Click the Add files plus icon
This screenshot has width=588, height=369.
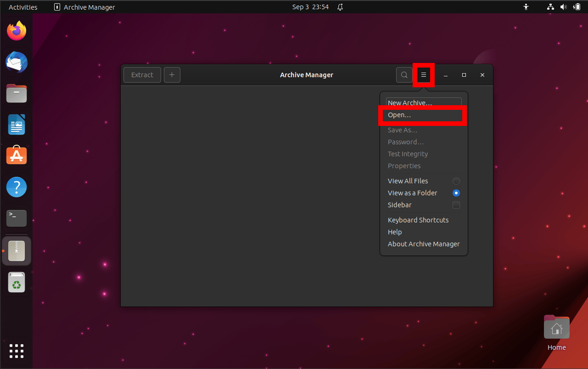point(172,74)
